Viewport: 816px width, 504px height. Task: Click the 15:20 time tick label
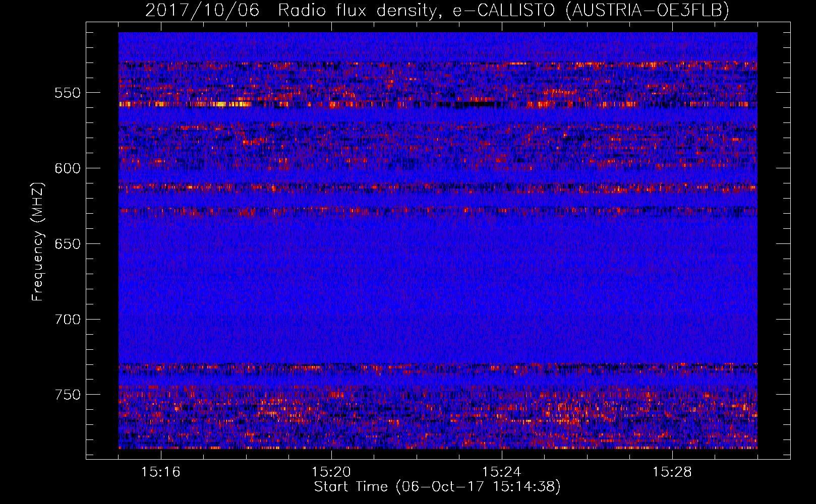[331, 472]
